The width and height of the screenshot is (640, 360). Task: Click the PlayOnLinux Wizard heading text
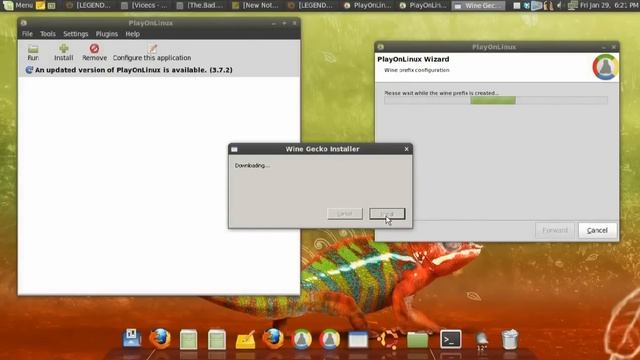[x=413, y=59]
